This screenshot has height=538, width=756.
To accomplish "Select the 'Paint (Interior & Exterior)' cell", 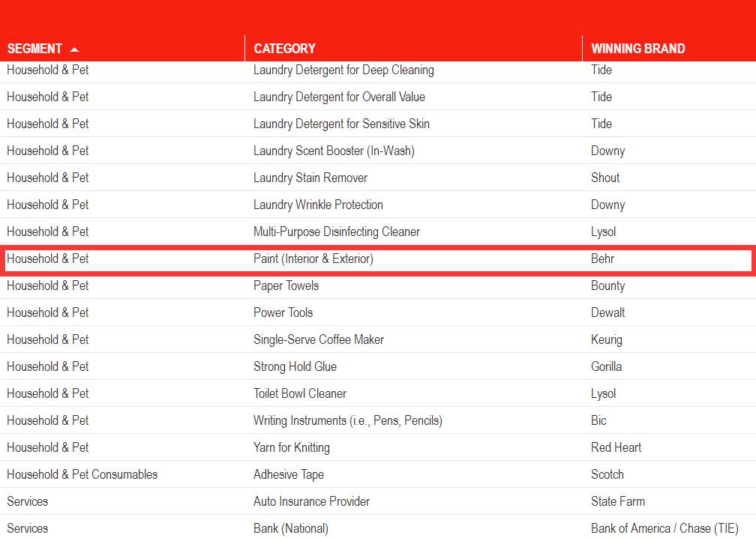I will click(313, 259).
